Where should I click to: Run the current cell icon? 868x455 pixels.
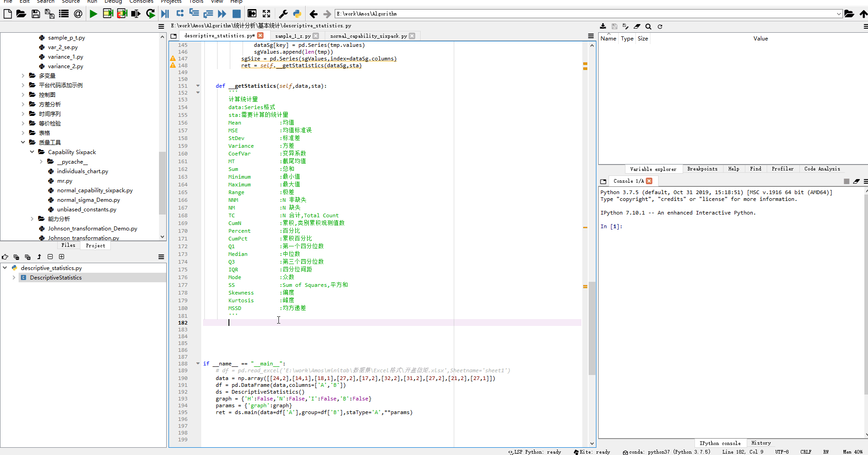tap(108, 14)
